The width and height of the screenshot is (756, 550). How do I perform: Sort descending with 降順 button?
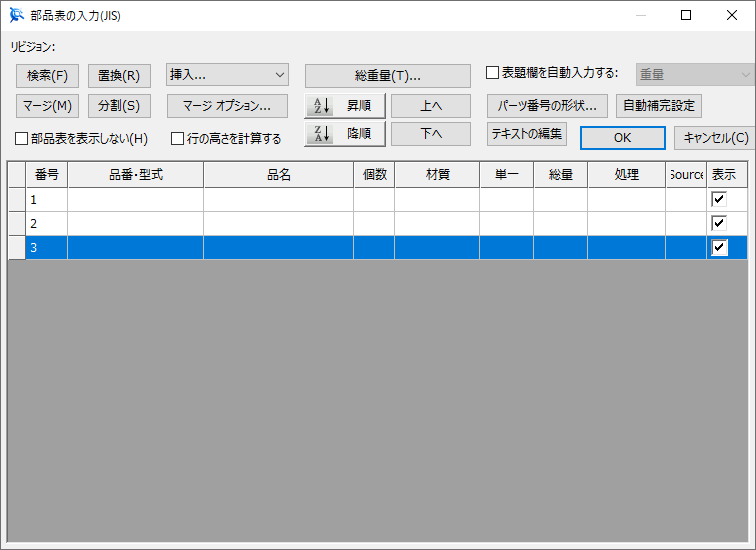[345, 134]
